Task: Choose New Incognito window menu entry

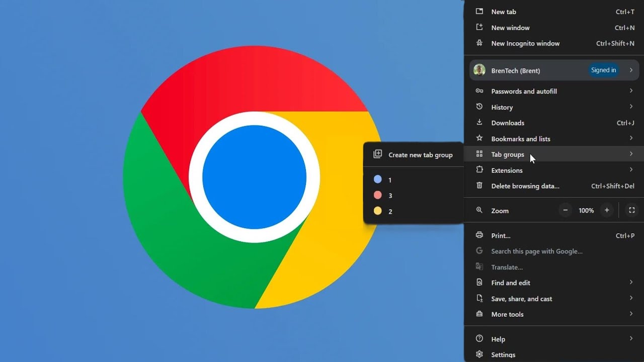Action: [x=554, y=43]
